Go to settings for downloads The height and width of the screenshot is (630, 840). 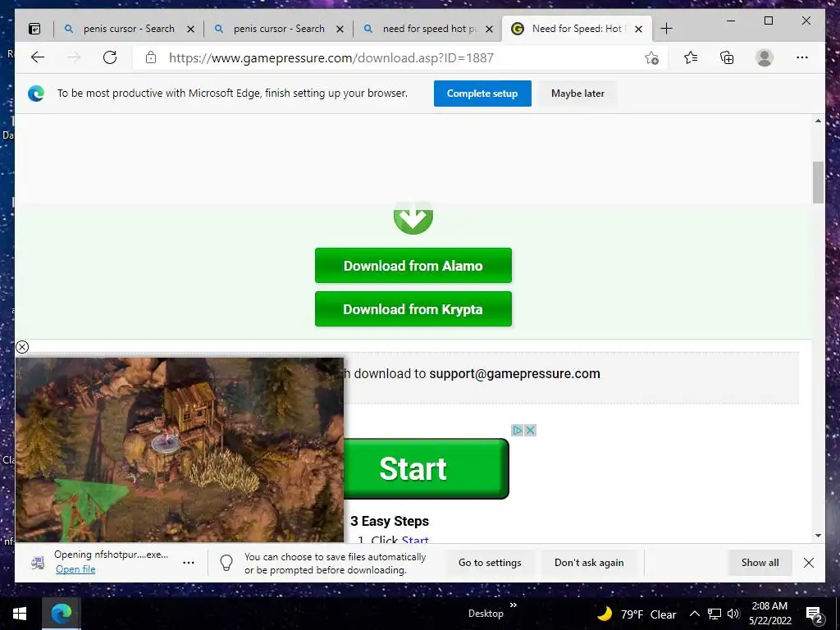(490, 563)
